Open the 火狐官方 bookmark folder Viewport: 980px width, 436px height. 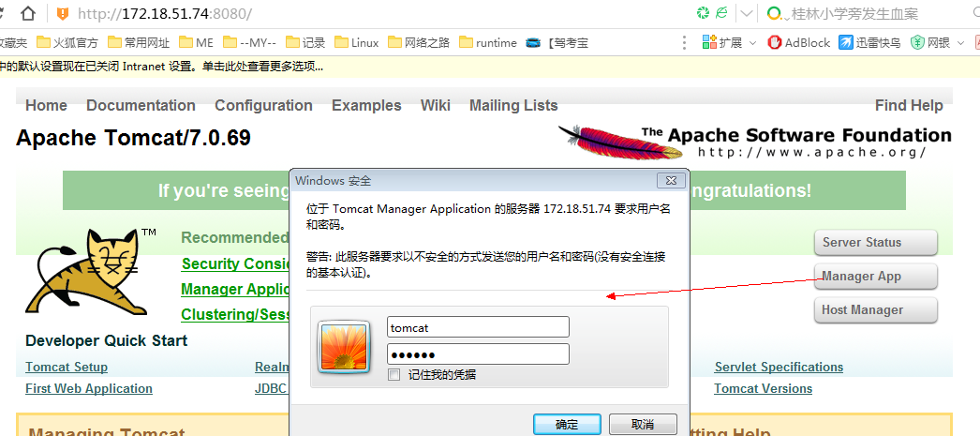67,42
